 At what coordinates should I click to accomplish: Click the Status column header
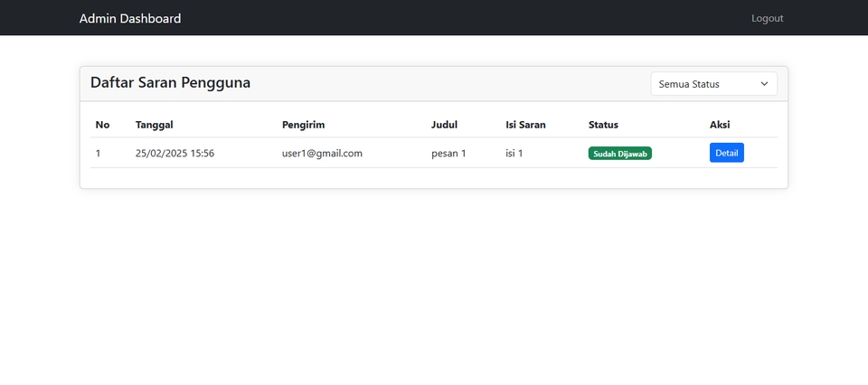pos(603,125)
